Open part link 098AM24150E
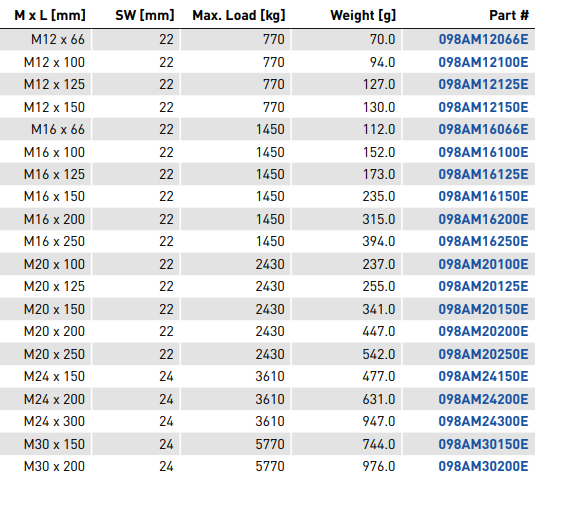Image resolution: width=562 pixels, height=512 pixels. tap(483, 376)
